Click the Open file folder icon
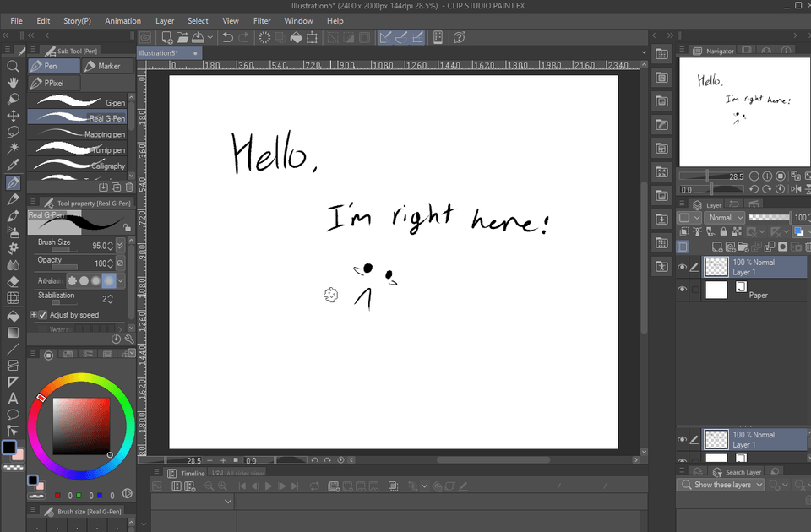Screen dimensions: 811x532 click(182, 37)
